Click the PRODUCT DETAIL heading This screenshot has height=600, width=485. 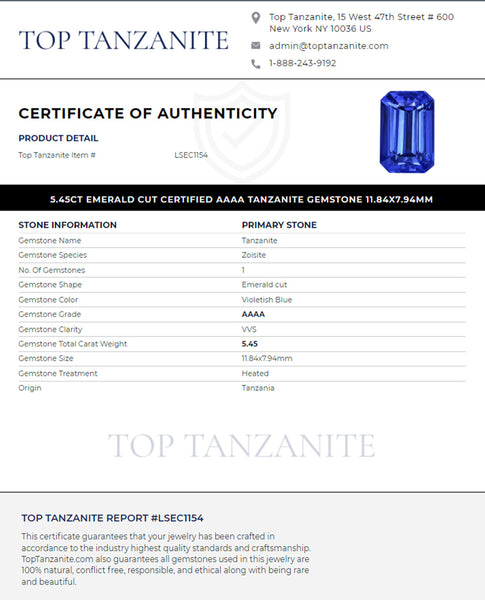[x=58, y=138]
